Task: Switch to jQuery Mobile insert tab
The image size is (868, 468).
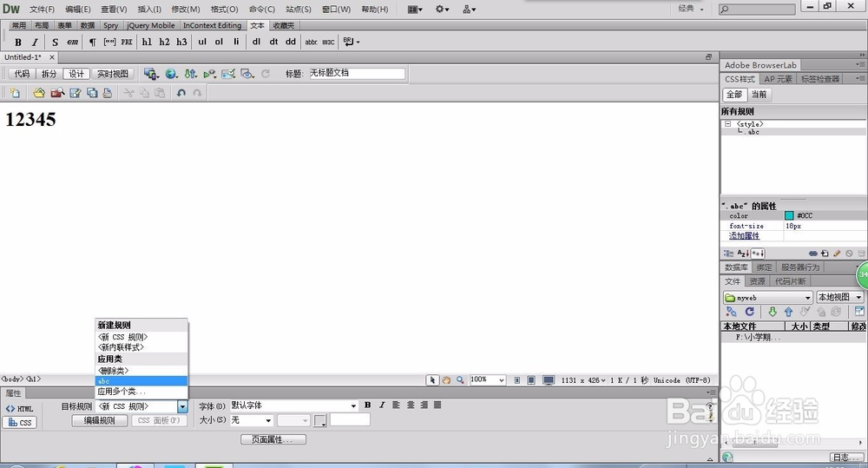Action: (150, 25)
